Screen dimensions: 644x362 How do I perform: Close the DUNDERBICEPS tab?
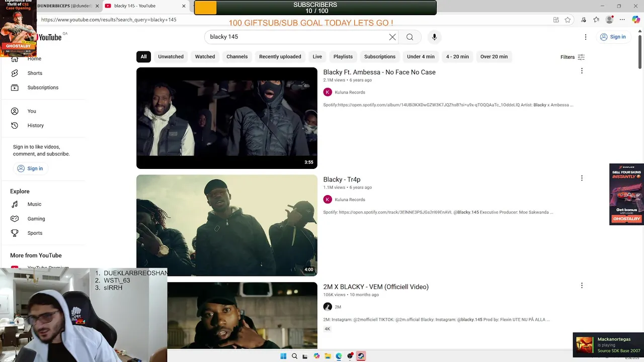pos(97,6)
